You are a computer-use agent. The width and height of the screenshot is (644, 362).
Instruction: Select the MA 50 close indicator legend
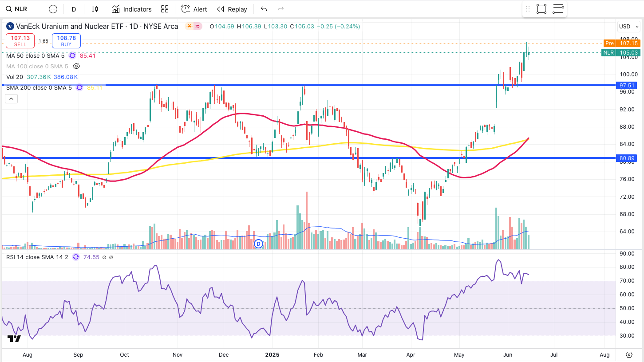pyautogui.click(x=35, y=55)
